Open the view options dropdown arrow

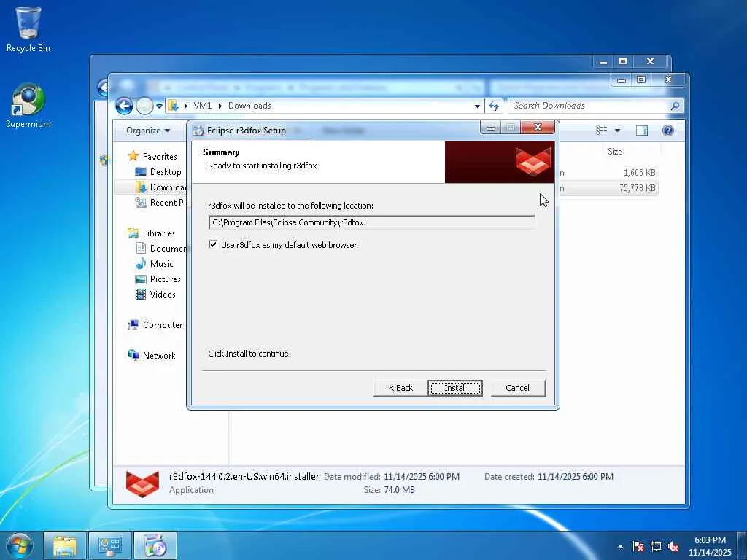point(617,131)
